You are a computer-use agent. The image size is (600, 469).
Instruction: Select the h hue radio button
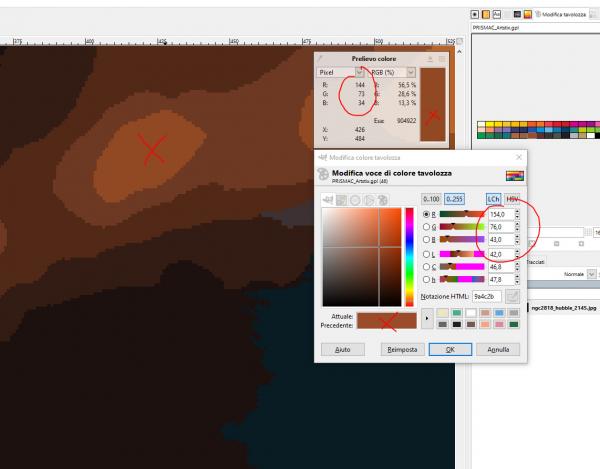click(426, 279)
